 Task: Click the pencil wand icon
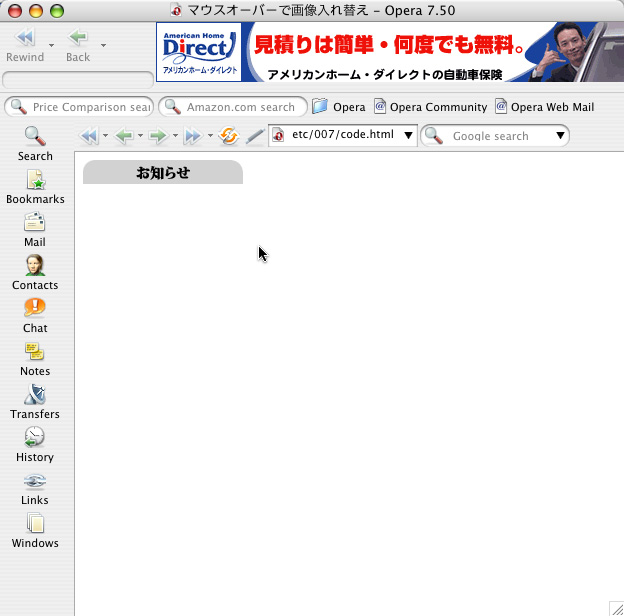(x=255, y=136)
